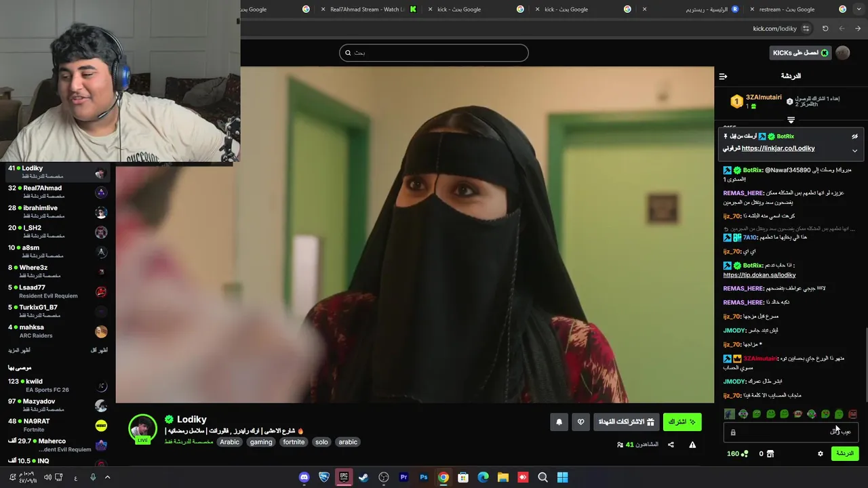Click the broken-heart unfollow button
868x488 pixels.
580,422
